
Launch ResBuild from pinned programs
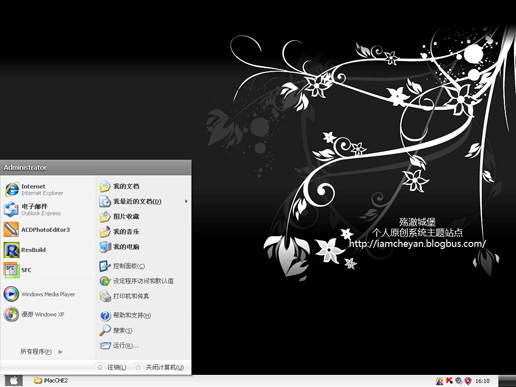11,250
